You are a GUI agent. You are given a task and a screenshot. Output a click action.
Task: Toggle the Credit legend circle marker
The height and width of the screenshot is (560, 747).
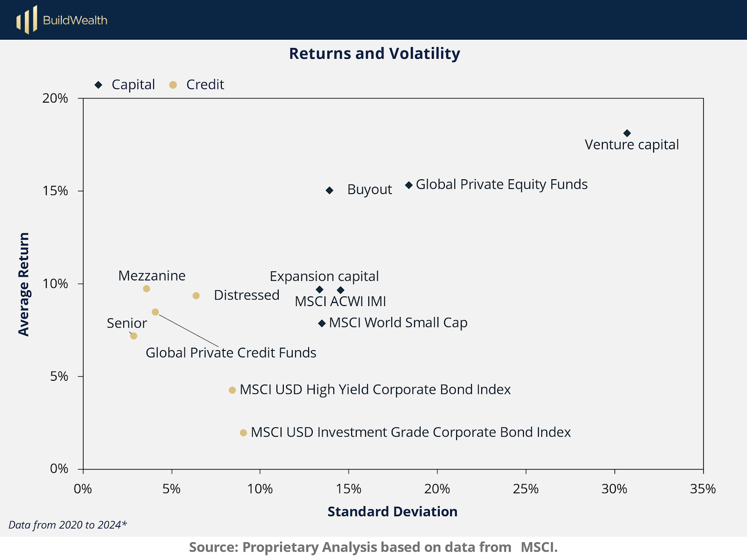(x=173, y=85)
